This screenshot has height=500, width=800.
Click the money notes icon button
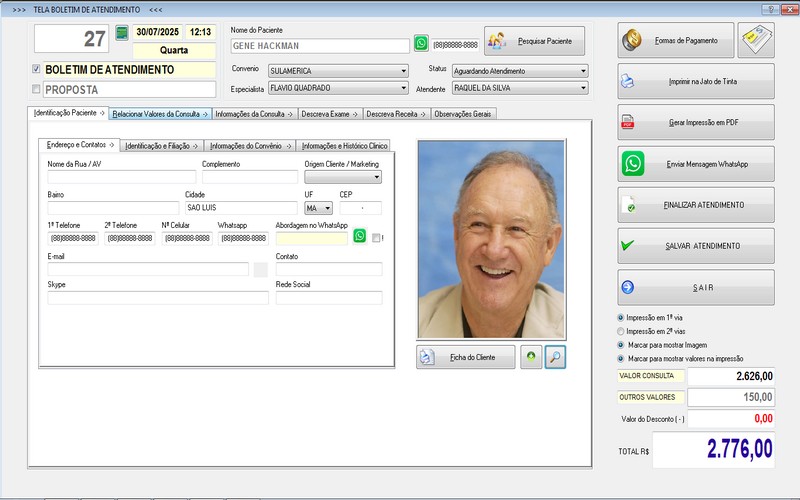(763, 40)
